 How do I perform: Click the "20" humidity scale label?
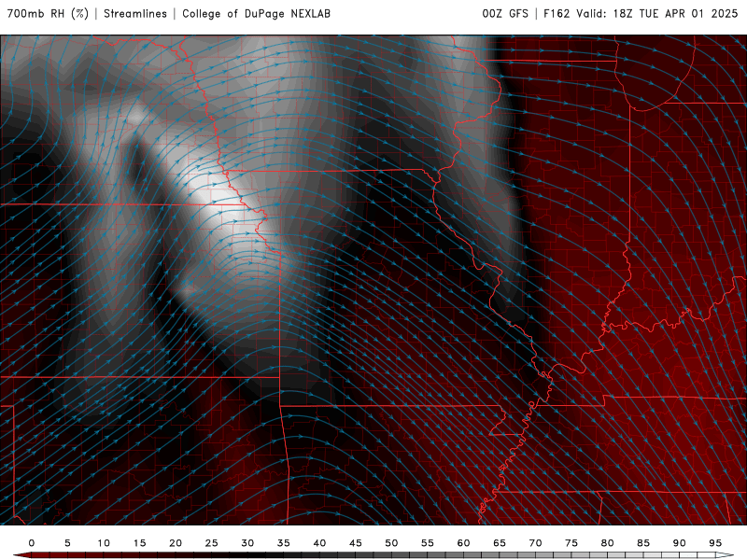(176, 543)
